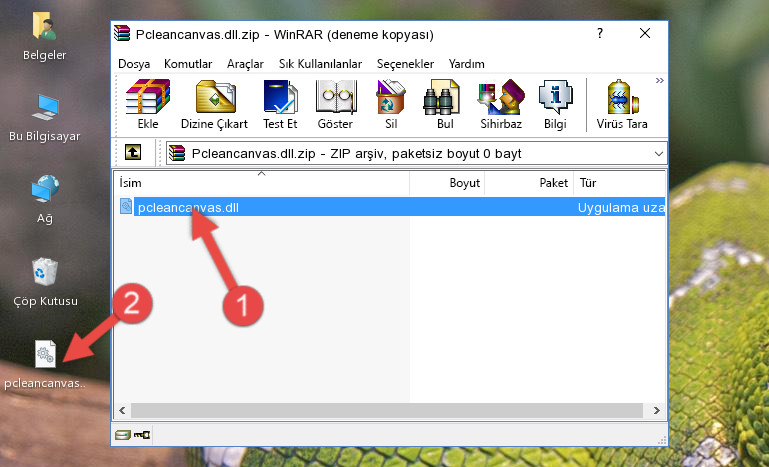Viewport: 769px width, 467px height.
Task: Select the pcleancanvas desktop file icon
Action: click(45, 365)
